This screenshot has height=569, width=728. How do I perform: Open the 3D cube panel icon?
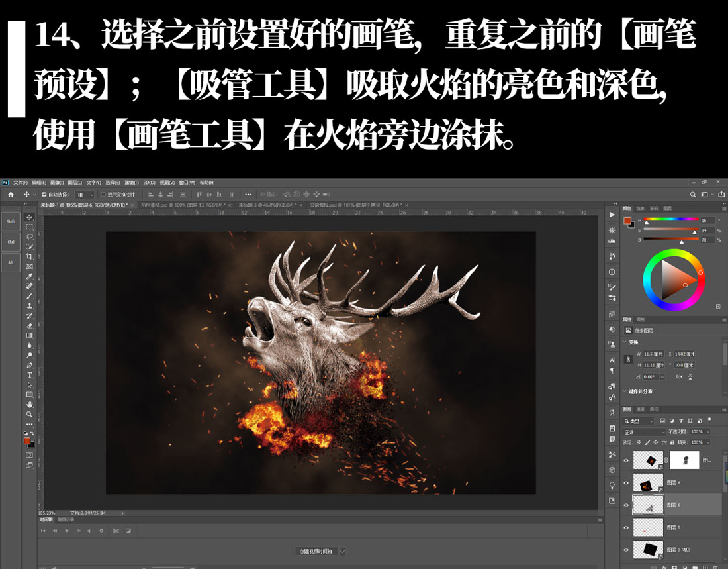pos(612,470)
